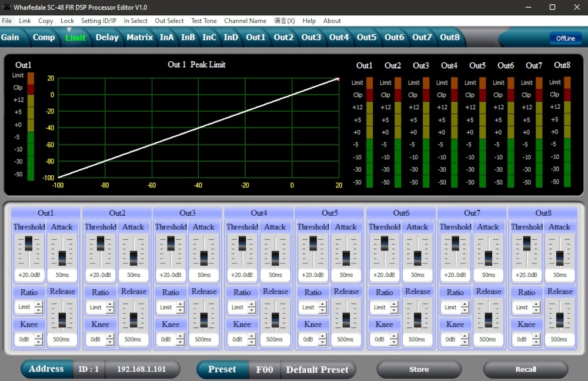Switch to the Delay tab
Viewport: 588px width, 381px height.
pyautogui.click(x=107, y=37)
